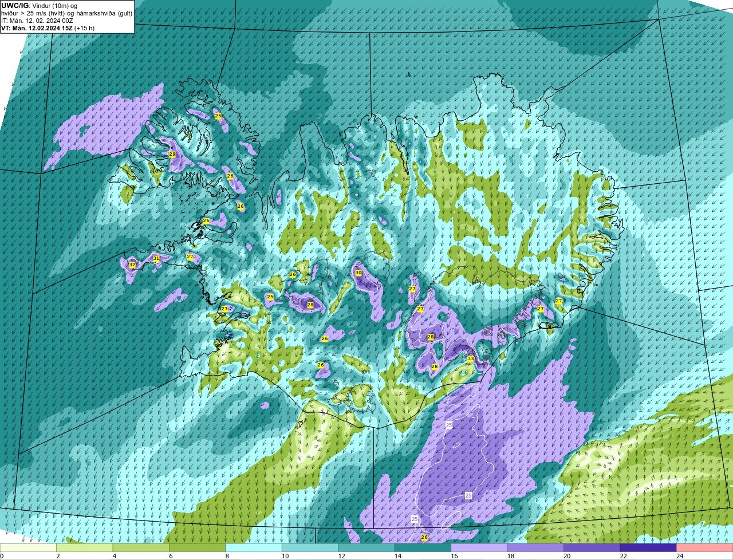The width and height of the screenshot is (733, 560).
Task: Click the yellow gust label '31'
Action: tap(156, 259)
